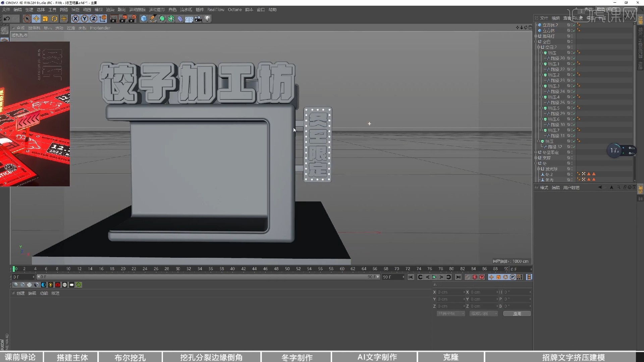Collapse the 挤压.3 extrude object
Screen dimensions: 644x362
point(541,86)
